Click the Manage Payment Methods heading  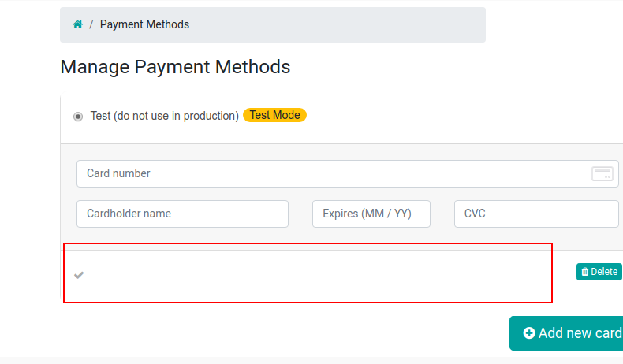coord(175,67)
